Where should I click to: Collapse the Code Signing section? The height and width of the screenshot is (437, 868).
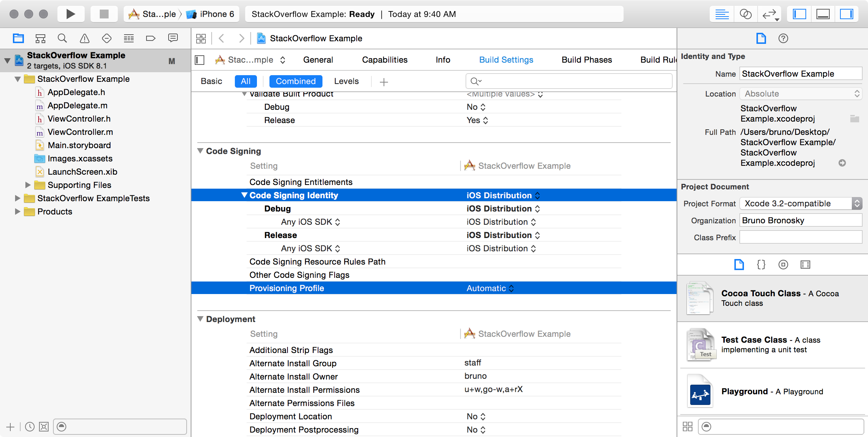(200, 151)
